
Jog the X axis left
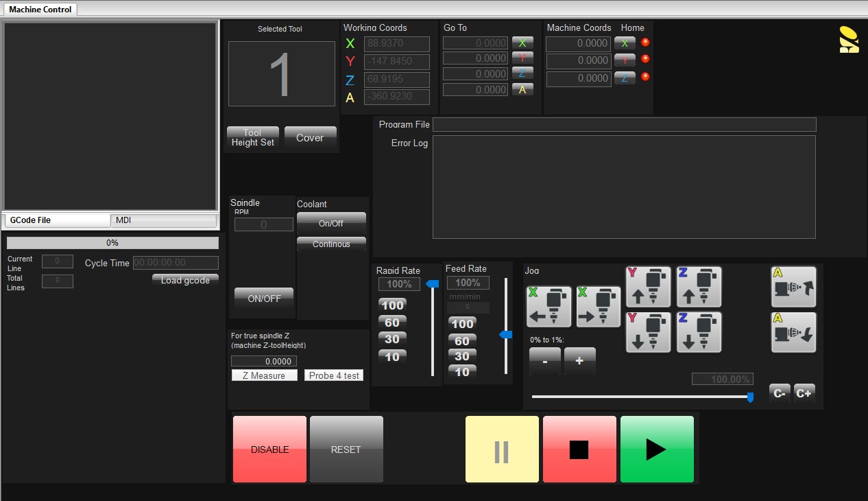tap(549, 307)
